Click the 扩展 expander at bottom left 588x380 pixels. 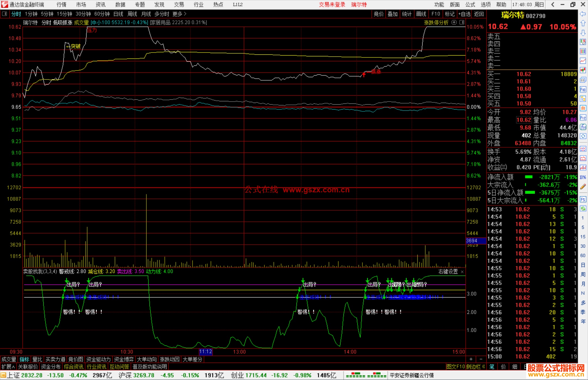[8, 367]
